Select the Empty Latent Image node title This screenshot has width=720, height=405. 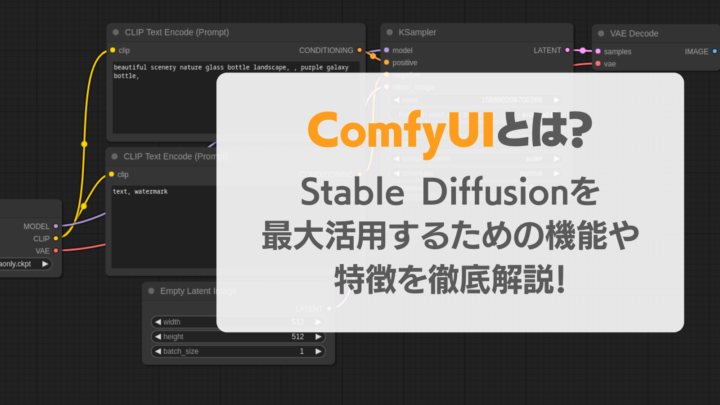(x=198, y=291)
